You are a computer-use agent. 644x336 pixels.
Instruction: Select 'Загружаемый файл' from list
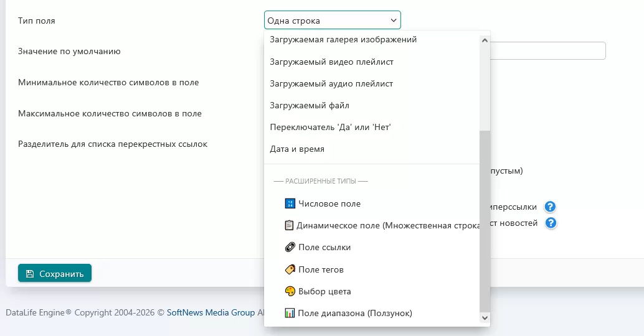[310, 105]
